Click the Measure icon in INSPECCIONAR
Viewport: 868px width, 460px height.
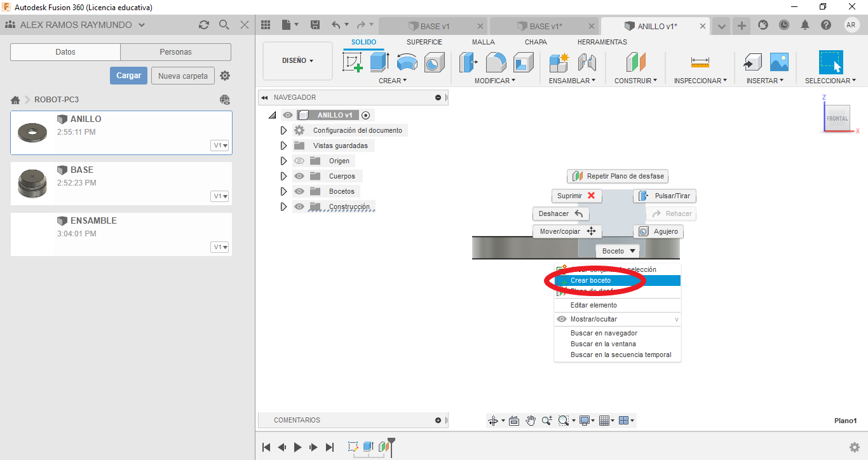click(700, 62)
